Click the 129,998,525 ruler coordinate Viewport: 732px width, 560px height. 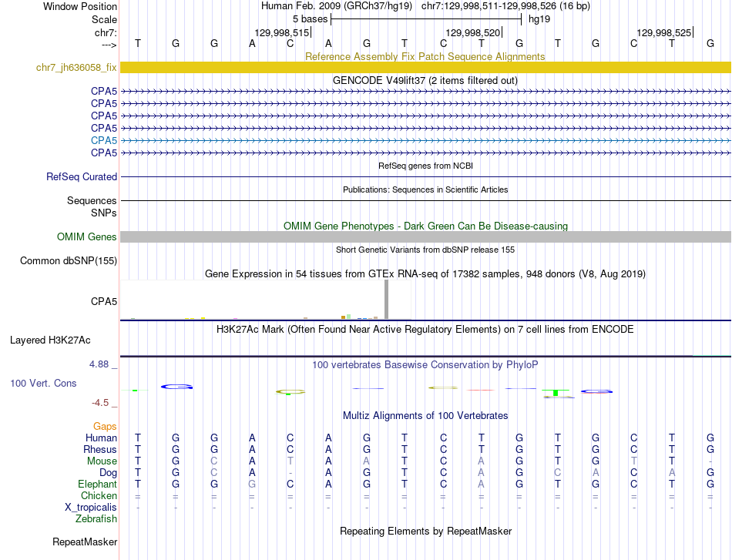[664, 32]
